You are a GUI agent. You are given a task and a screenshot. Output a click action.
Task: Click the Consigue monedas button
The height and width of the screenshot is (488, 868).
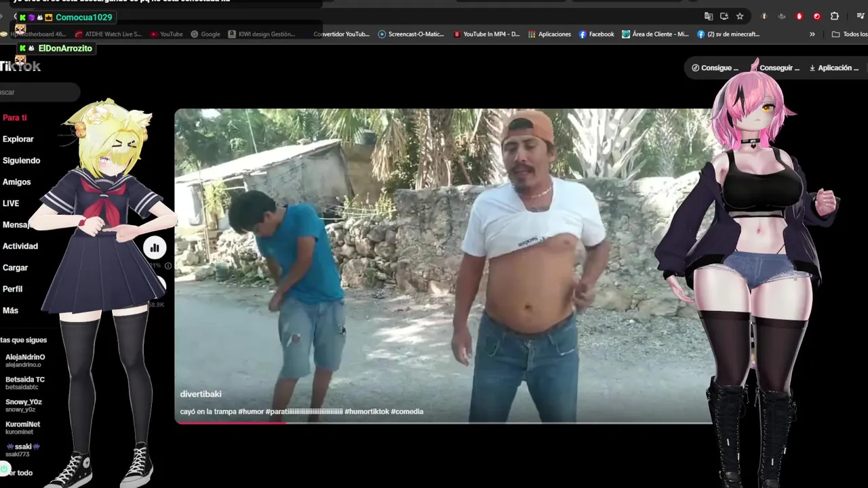[x=715, y=68]
